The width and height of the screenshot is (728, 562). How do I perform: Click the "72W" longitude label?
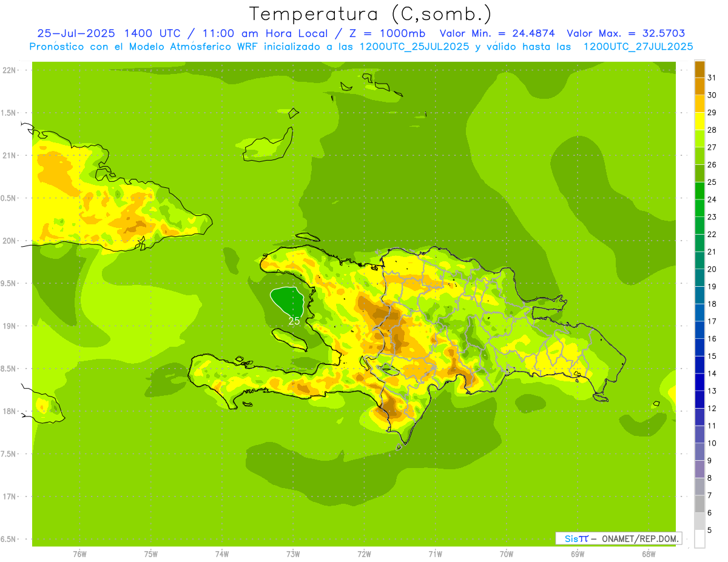click(x=364, y=554)
